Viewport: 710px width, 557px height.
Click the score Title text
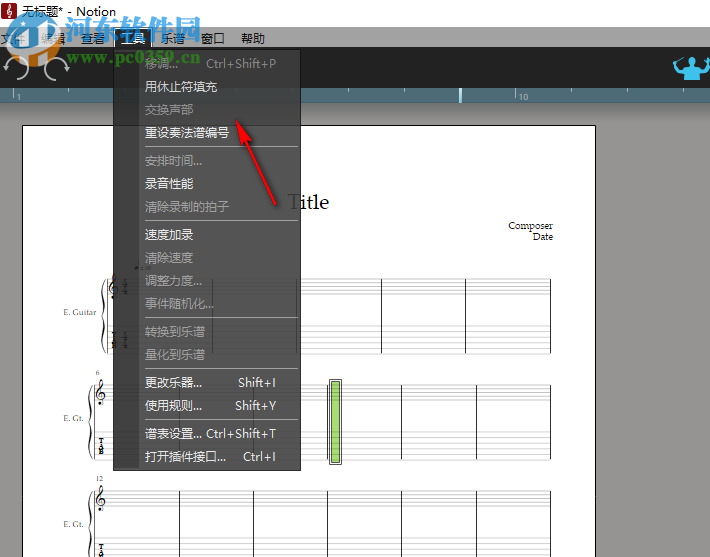(308, 202)
